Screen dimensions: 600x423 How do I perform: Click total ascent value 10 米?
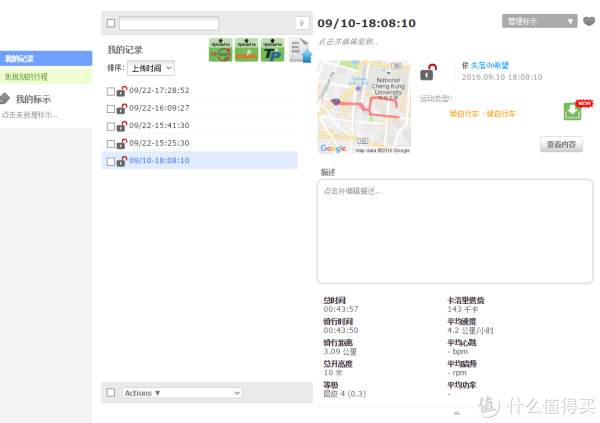click(333, 372)
